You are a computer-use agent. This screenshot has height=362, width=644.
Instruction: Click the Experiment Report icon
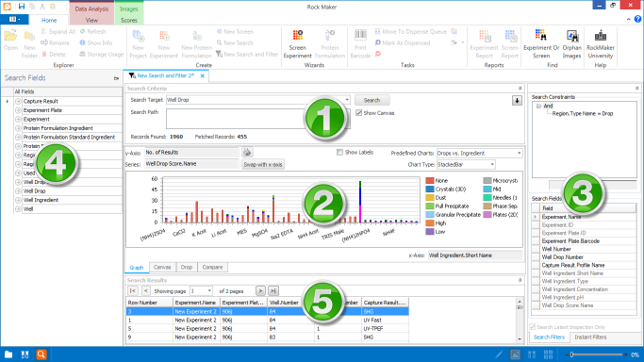pos(485,36)
